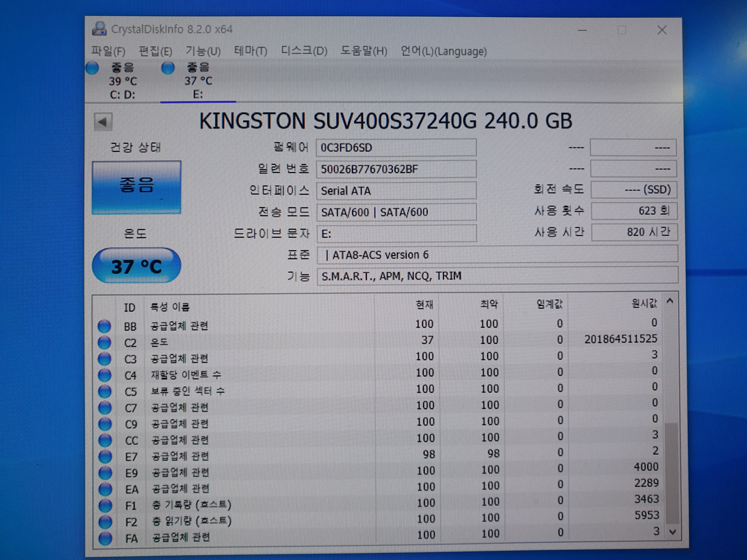Click raw value 2289 in row EA

pyautogui.click(x=646, y=483)
